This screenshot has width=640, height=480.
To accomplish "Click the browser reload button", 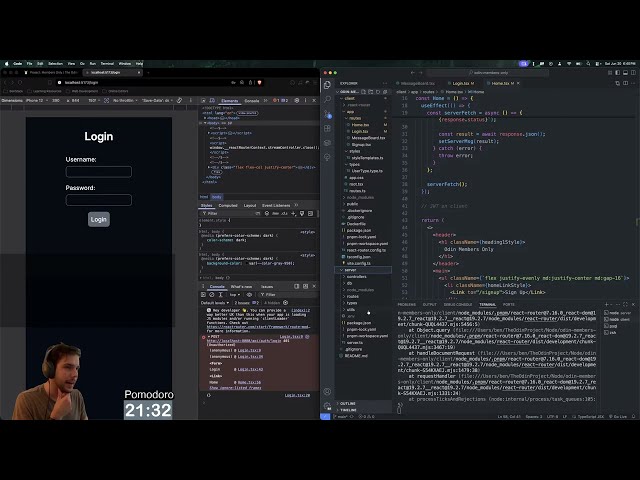I will click(21, 82).
